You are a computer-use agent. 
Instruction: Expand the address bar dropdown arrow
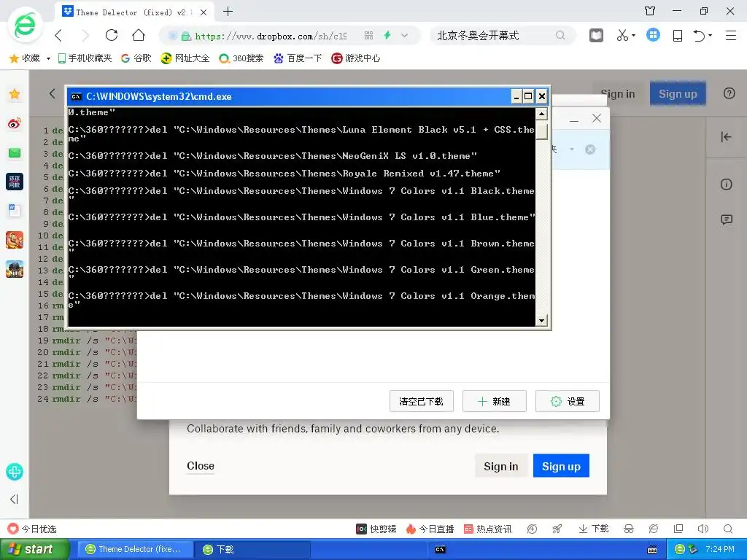coord(404,36)
